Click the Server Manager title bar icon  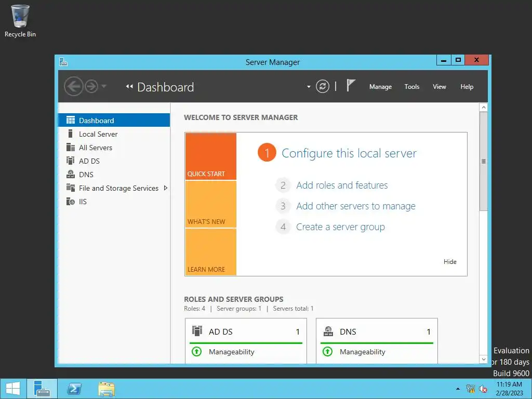point(63,62)
